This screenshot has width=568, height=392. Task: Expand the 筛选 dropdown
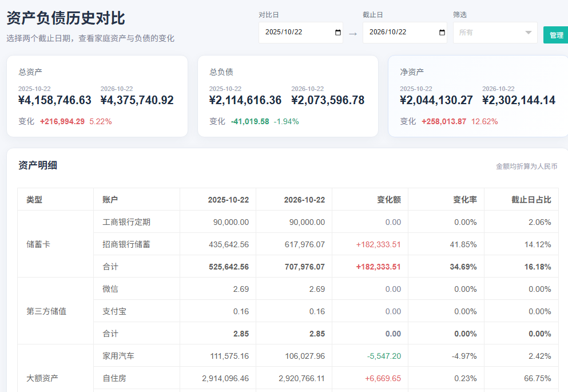(495, 33)
